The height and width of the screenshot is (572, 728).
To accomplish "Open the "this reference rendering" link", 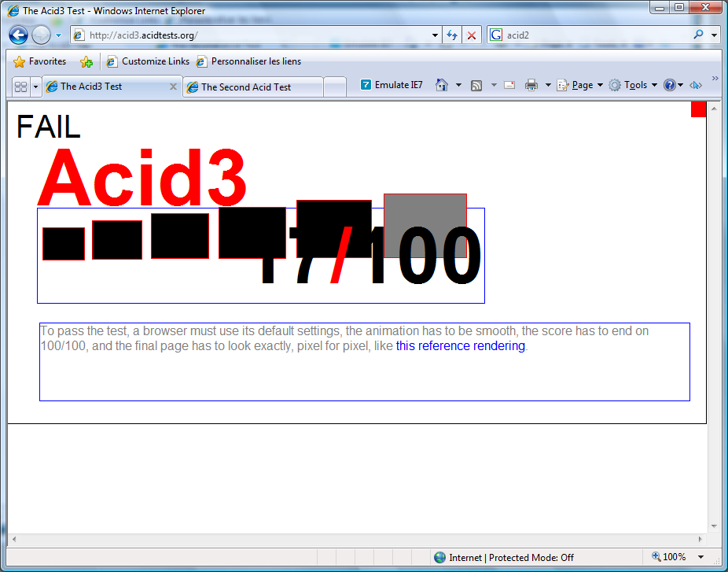I will 460,346.
